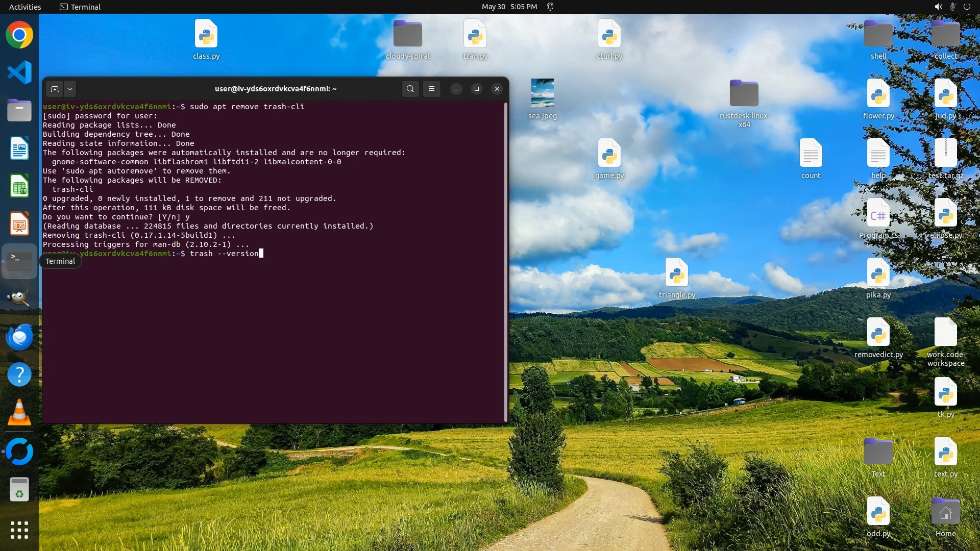Open the Activities overview
Image resolution: width=980 pixels, height=551 pixels.
coord(25,7)
